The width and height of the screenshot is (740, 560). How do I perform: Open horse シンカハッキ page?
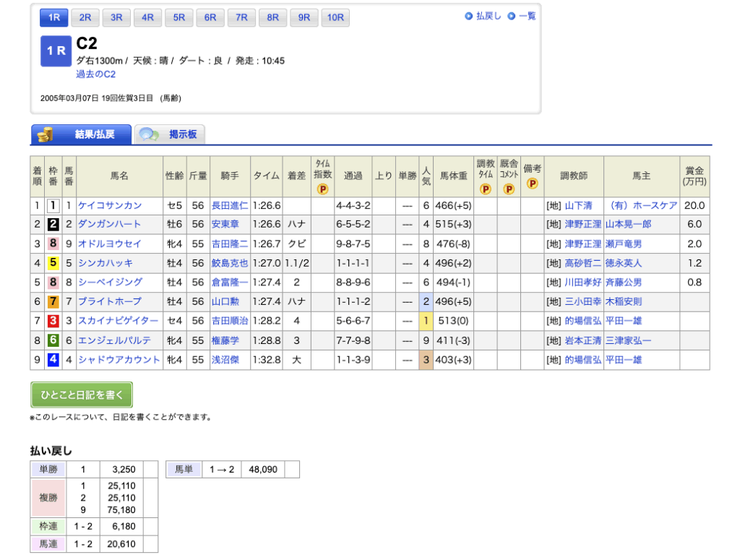point(106,263)
